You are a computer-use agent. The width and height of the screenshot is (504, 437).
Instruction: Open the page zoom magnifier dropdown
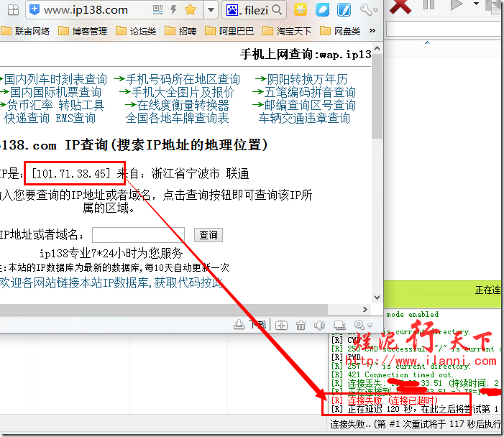[x=363, y=325]
